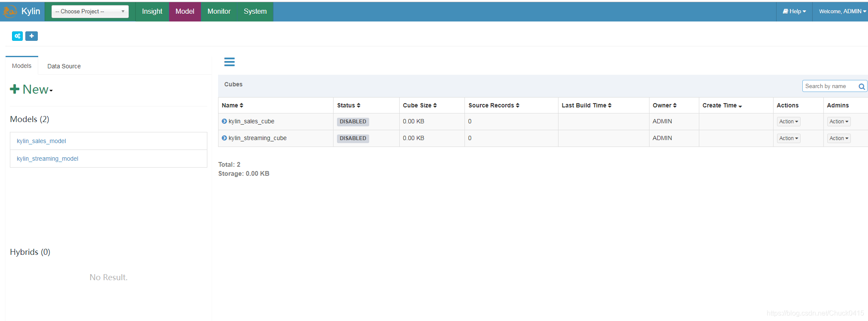Switch to the Data Source tab
The width and height of the screenshot is (868, 321).
[64, 66]
